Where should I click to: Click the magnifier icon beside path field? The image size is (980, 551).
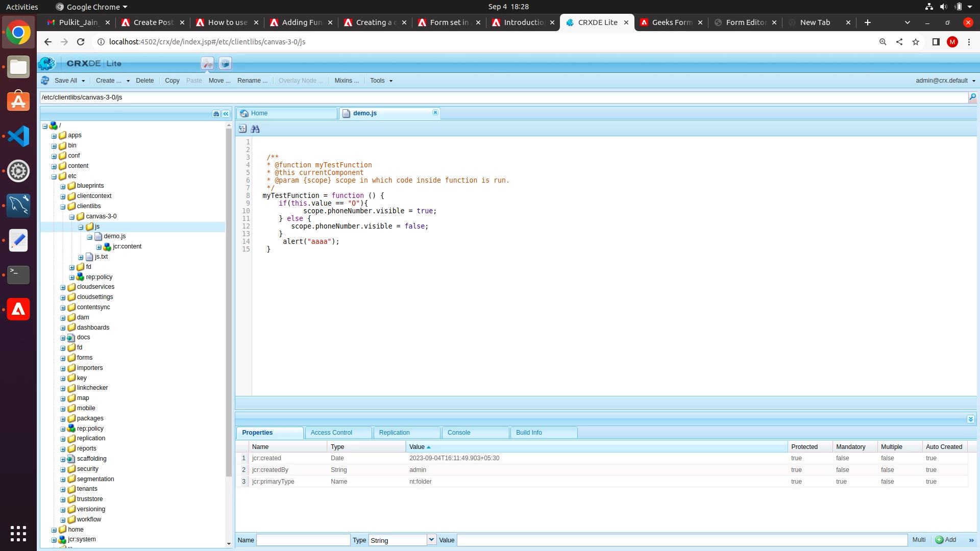click(x=972, y=97)
